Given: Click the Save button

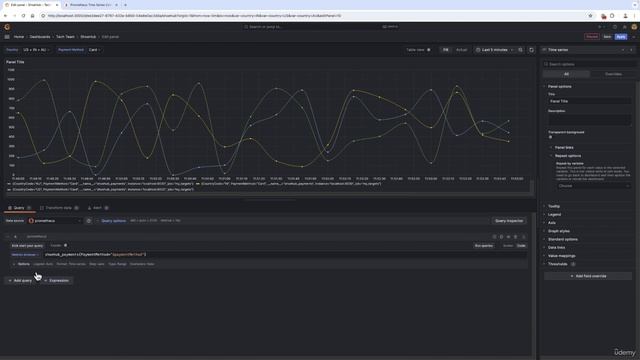Looking at the screenshot, I should tap(607, 37).
